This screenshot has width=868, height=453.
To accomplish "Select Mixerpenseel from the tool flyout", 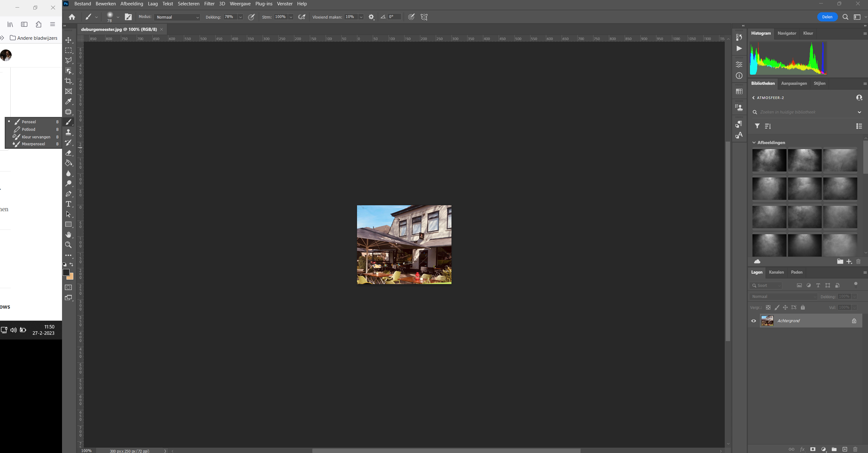I will 33,144.
